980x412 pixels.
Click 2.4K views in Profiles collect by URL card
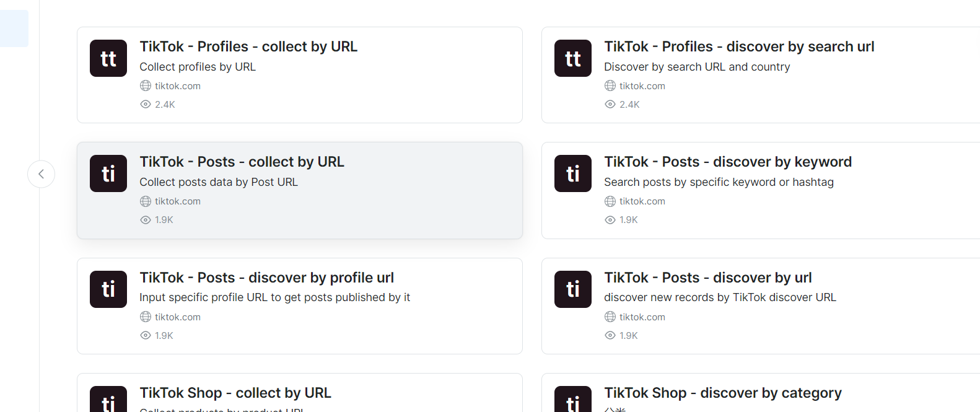[x=165, y=105]
